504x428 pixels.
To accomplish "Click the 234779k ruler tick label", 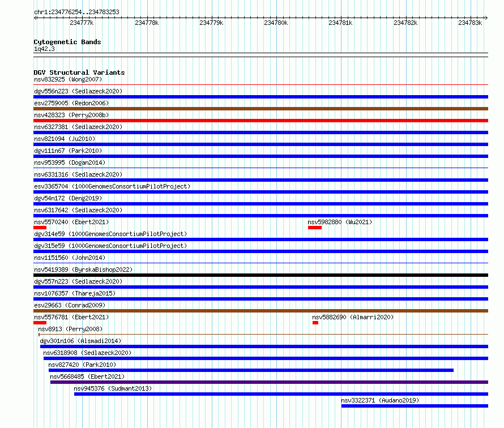I will coord(211,23).
